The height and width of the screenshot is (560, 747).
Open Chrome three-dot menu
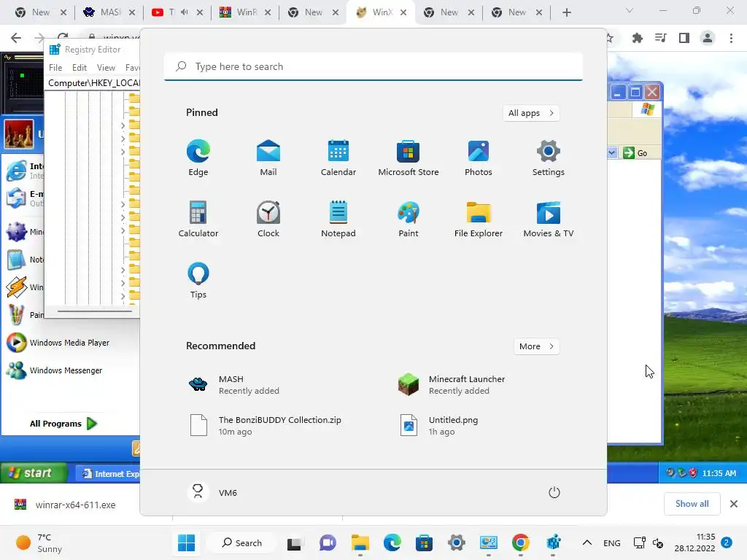(x=731, y=38)
